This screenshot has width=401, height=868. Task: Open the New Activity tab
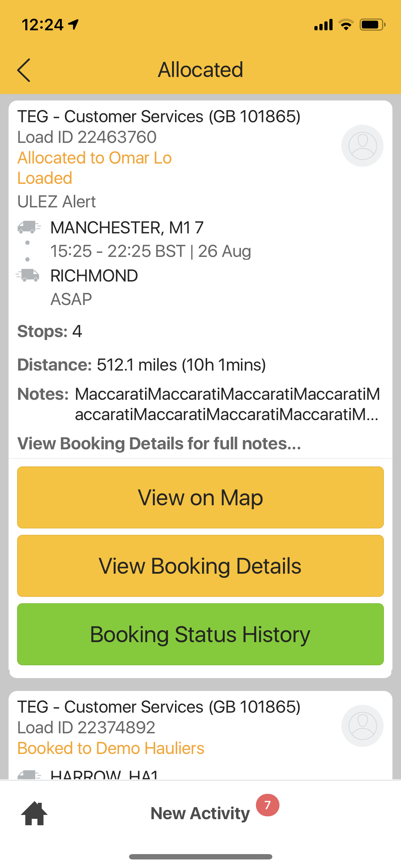point(200,813)
